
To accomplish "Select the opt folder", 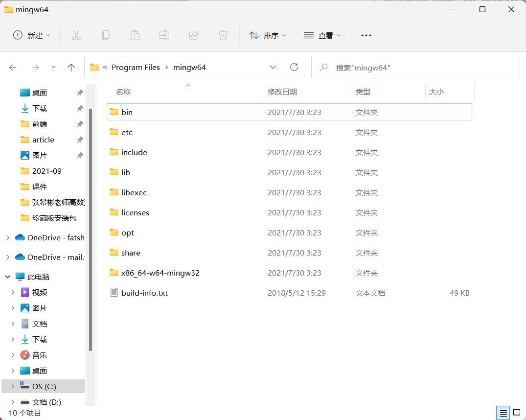I will pyautogui.click(x=289, y=233).
